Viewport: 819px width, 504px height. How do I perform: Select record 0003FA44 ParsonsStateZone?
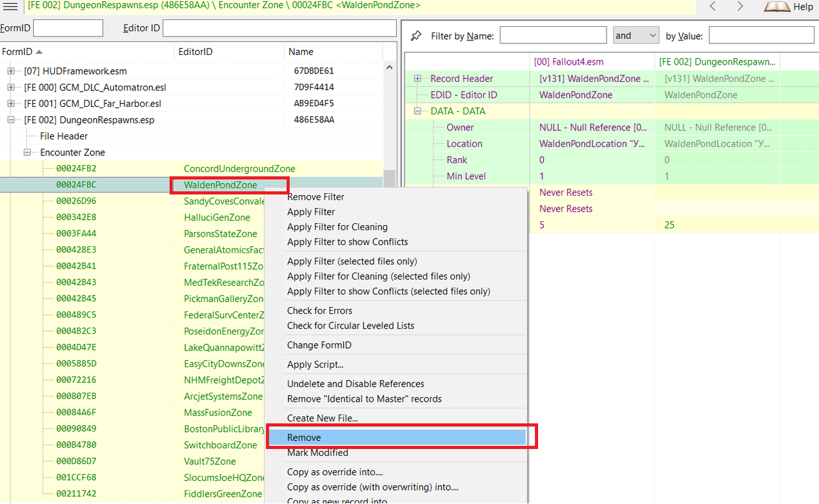click(132, 233)
